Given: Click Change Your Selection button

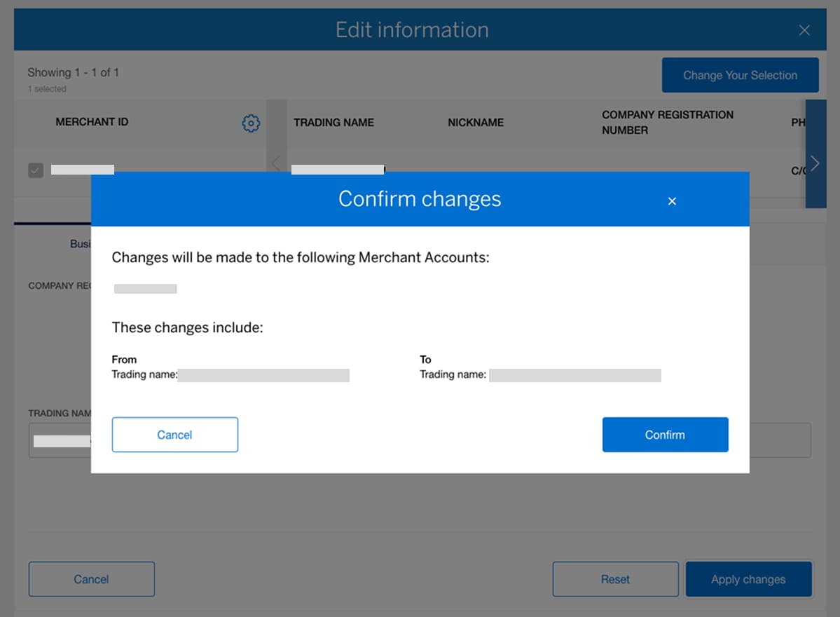Looking at the screenshot, I should 740,75.
